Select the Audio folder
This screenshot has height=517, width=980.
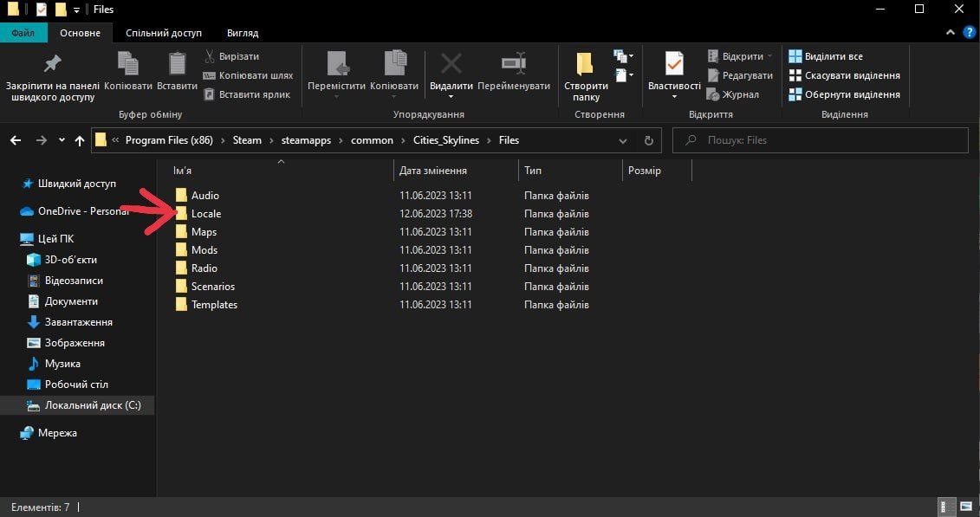pyautogui.click(x=205, y=196)
